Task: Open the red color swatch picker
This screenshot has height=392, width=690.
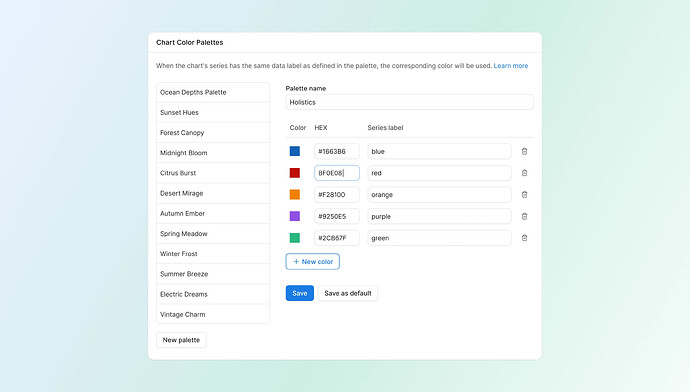Action: (295, 173)
